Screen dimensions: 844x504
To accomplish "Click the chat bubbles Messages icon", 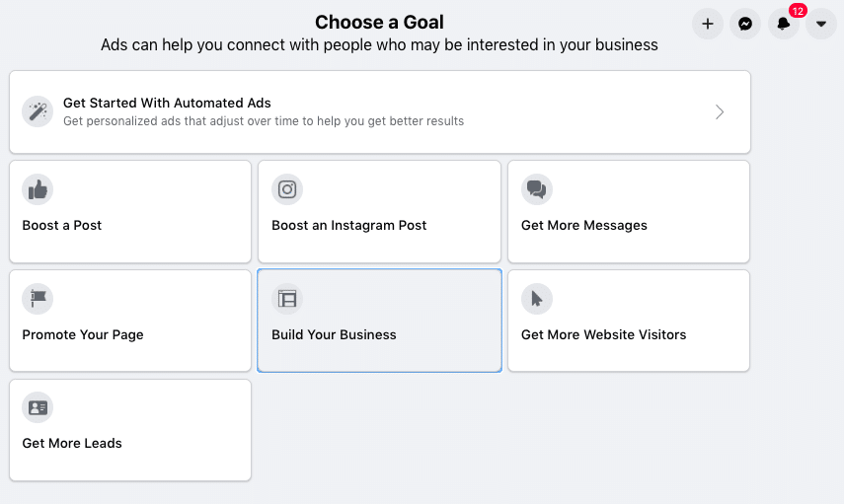I will coord(537,189).
